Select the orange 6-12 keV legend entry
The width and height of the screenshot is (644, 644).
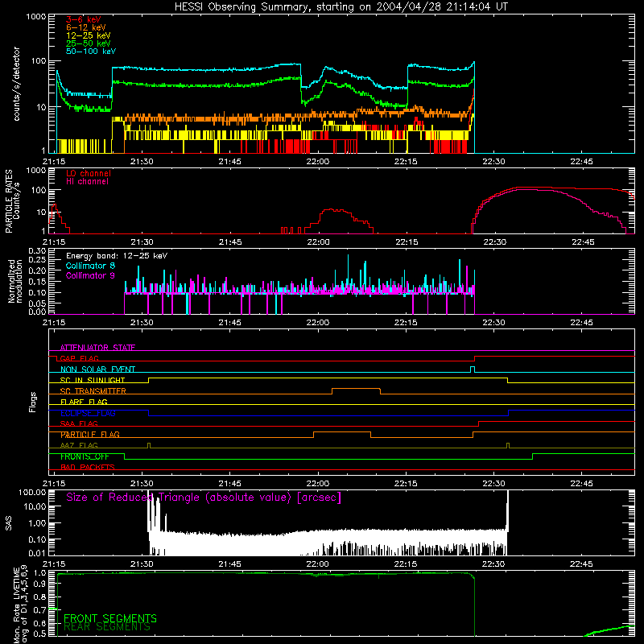click(x=86, y=27)
